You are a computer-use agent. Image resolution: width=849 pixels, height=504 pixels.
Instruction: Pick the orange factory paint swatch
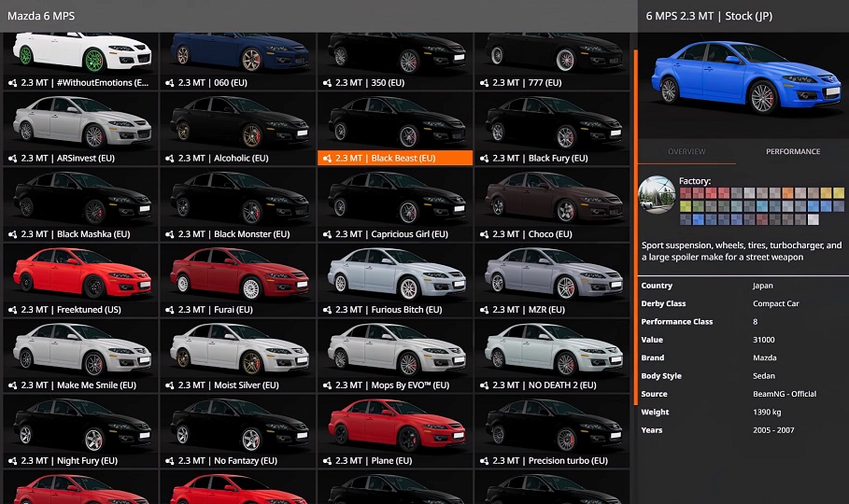787,193
